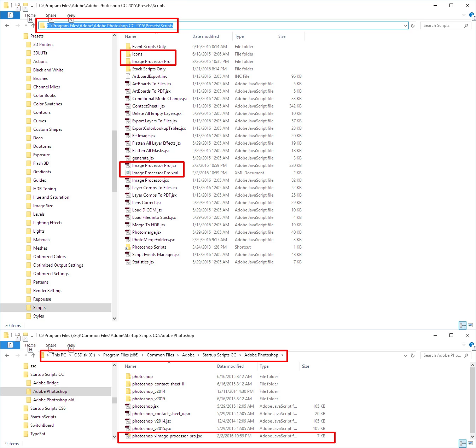Open address history dropdown in Scripts window
The image size is (476, 448).
(406, 25)
